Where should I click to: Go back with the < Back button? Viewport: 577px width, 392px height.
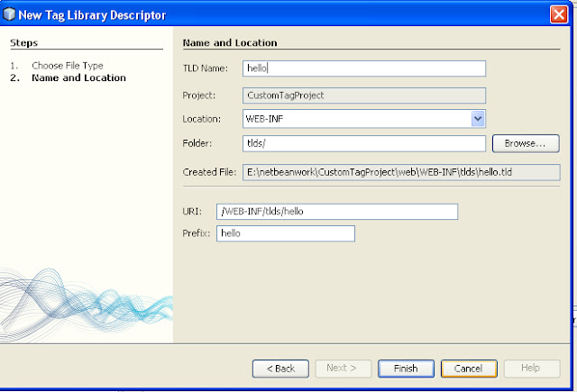[x=280, y=369]
